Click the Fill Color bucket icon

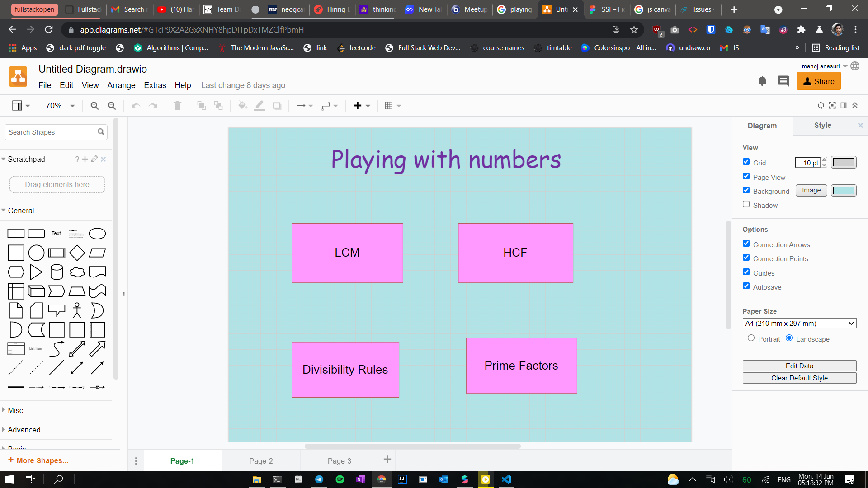pos(242,106)
